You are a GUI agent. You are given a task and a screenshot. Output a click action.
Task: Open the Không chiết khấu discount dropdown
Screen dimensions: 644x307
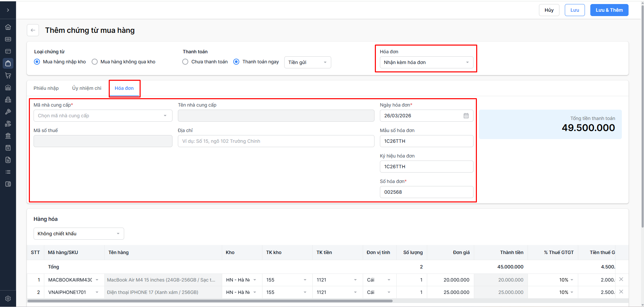click(x=79, y=234)
